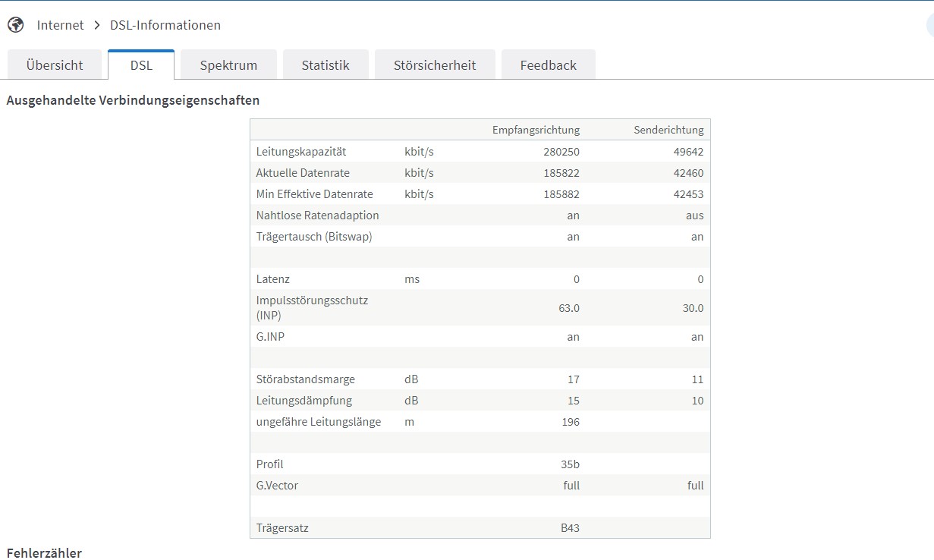This screenshot has height=560, width=934.
Task: Click the Aktuelle Datenrate value 185822
Action: 561,173
